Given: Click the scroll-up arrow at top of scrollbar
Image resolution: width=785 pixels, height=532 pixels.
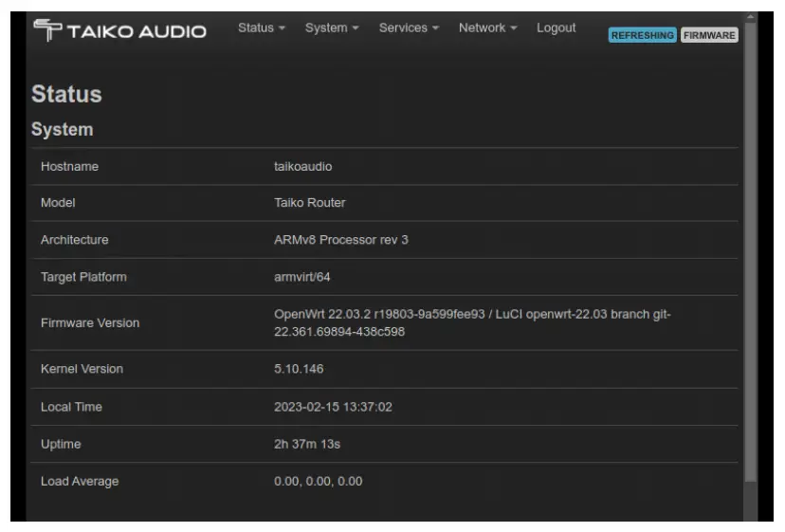Looking at the screenshot, I should tap(751, 16).
